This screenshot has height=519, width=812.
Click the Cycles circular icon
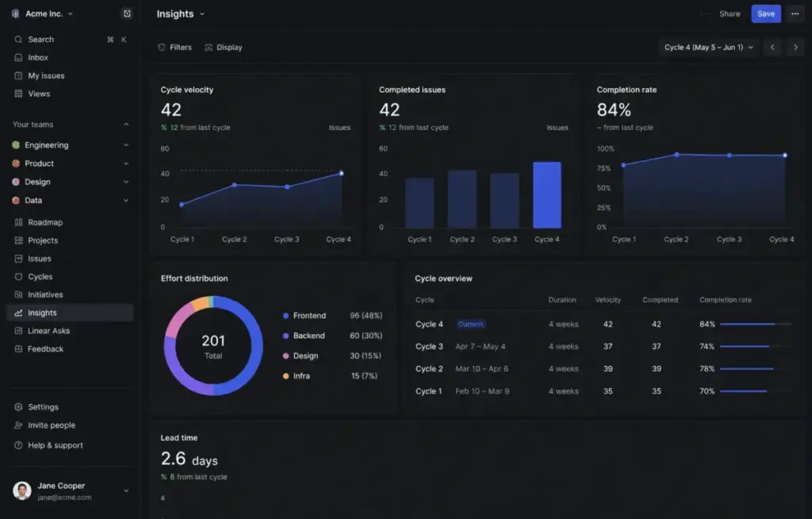pyautogui.click(x=18, y=277)
